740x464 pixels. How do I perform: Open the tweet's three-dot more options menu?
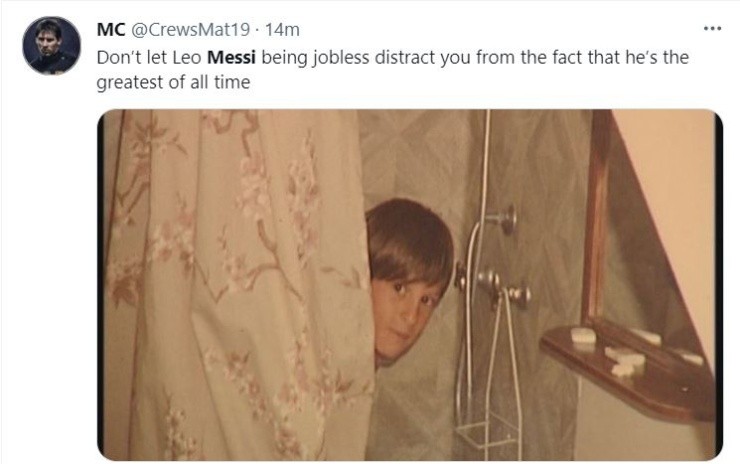(x=712, y=28)
